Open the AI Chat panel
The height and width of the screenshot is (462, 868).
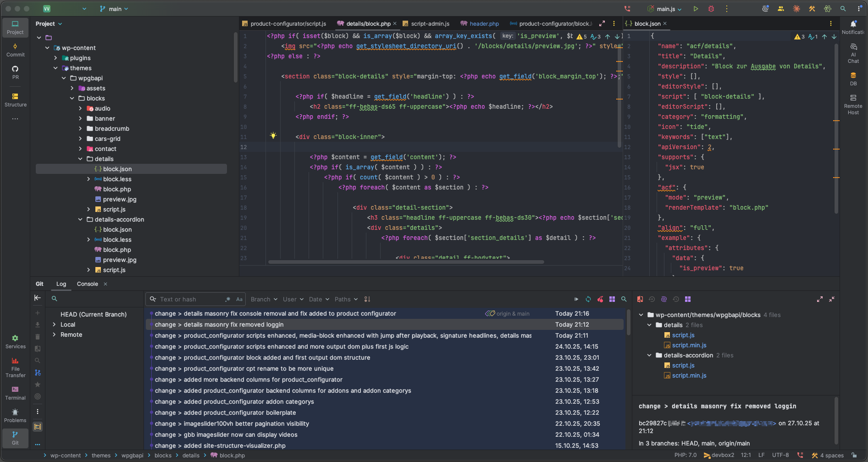(x=853, y=53)
